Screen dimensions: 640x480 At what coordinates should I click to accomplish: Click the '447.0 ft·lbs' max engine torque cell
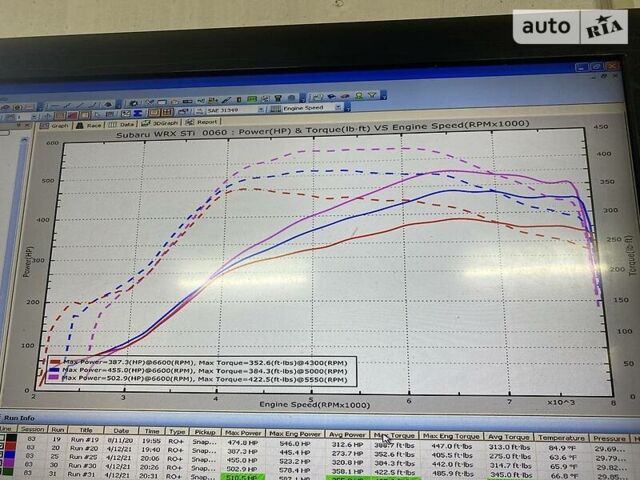click(451, 446)
